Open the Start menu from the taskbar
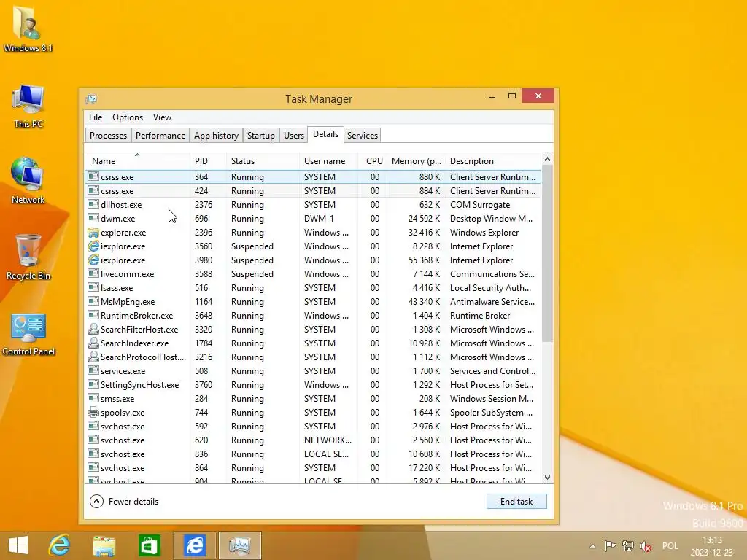Viewport: 747px width, 560px height. (x=18, y=545)
